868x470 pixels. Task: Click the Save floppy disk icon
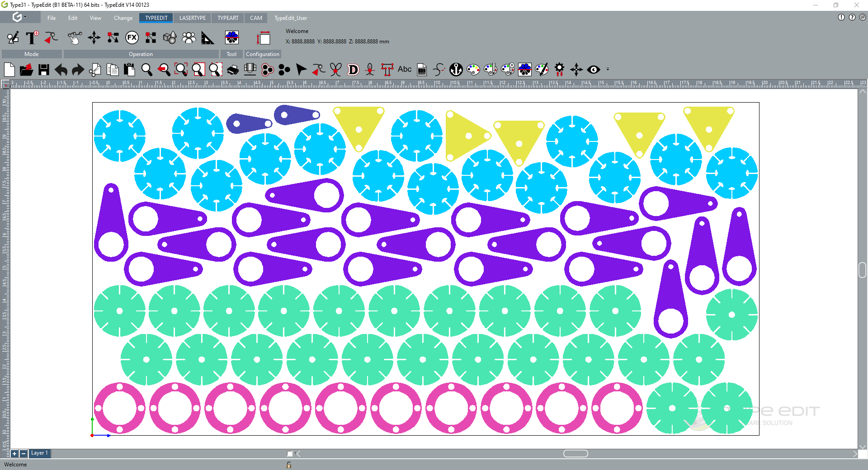pyautogui.click(x=44, y=70)
